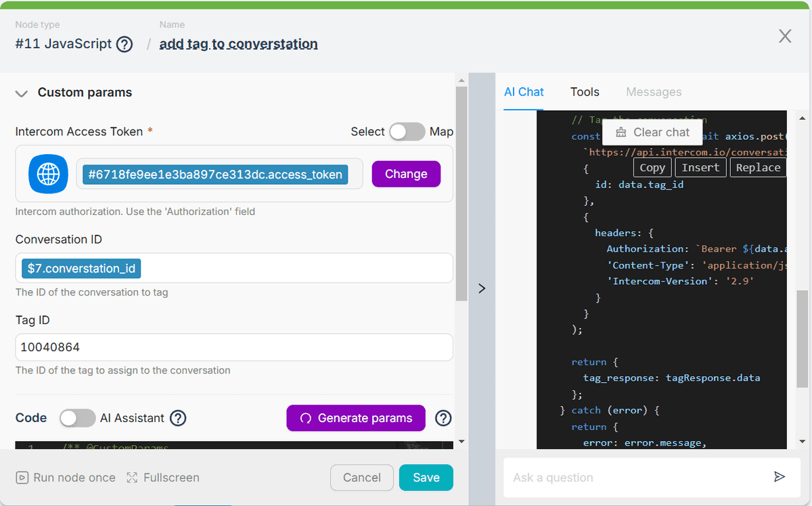Close the node editor dialog
The image size is (812, 506).
pyautogui.click(x=785, y=36)
